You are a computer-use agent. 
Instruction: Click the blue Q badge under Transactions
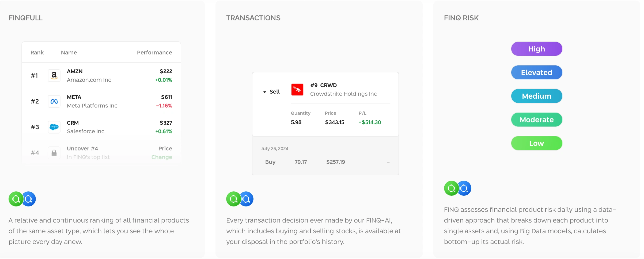pyautogui.click(x=247, y=199)
